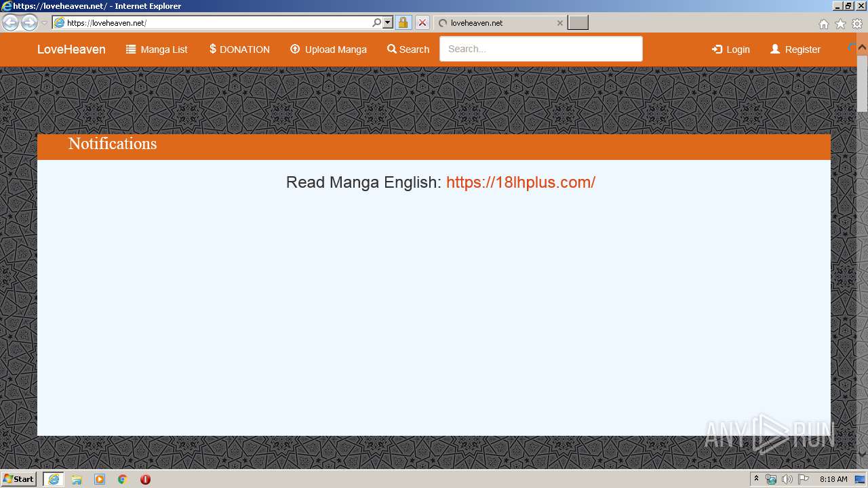Expand the address bar autocomplete dropdown
Viewport: 868px width, 488px height.
coord(388,22)
